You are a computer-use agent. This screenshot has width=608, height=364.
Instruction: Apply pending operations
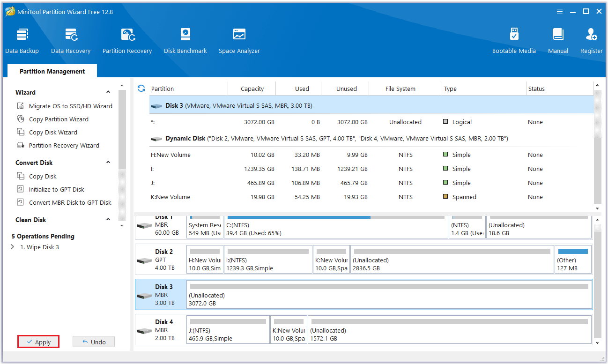tap(38, 342)
